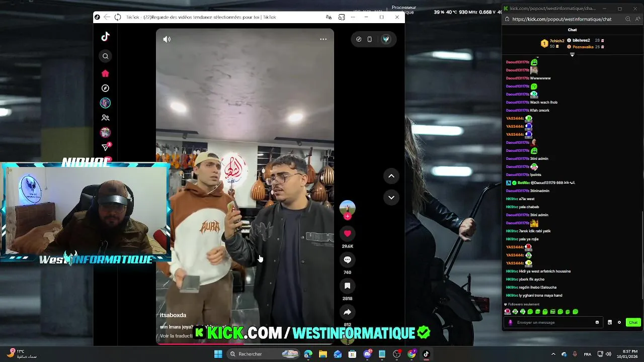The height and width of the screenshot is (362, 644).
Task: Click HK9tv message 7arek idik rabi yatik
Action: (x=528, y=231)
